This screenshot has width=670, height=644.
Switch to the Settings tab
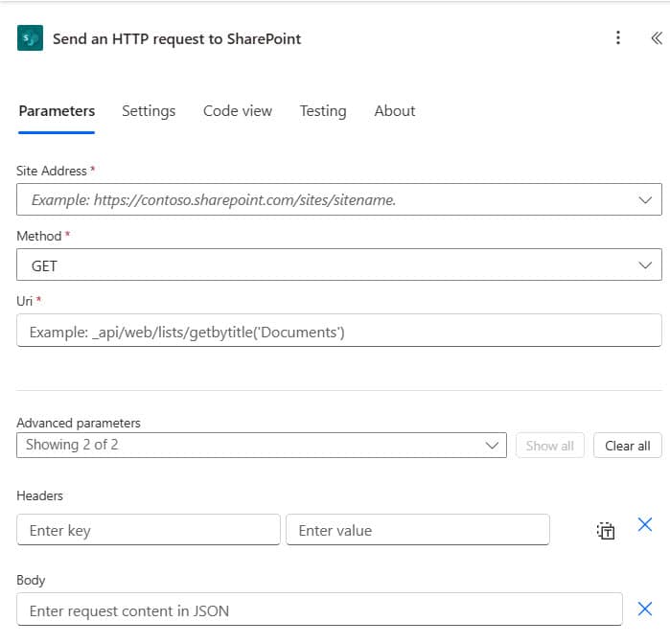click(149, 111)
